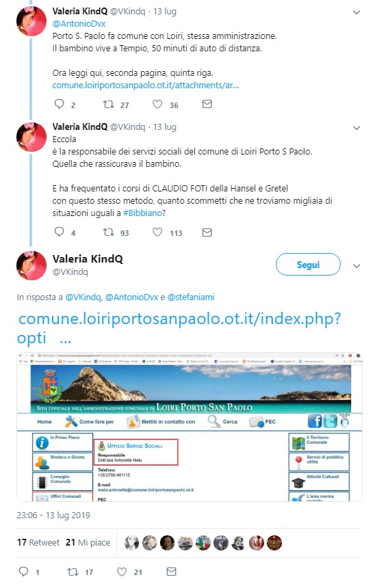
Task: Retweet the main tweet with 17 retweets
Action: [73, 572]
